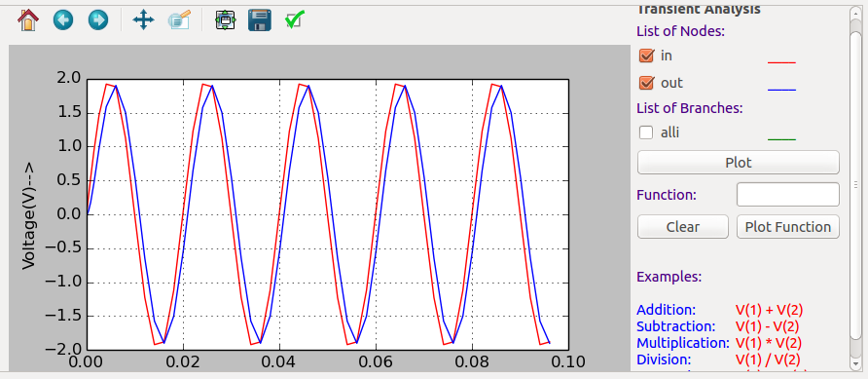
Task: Click the green 'alli' color line
Action: 781,139
